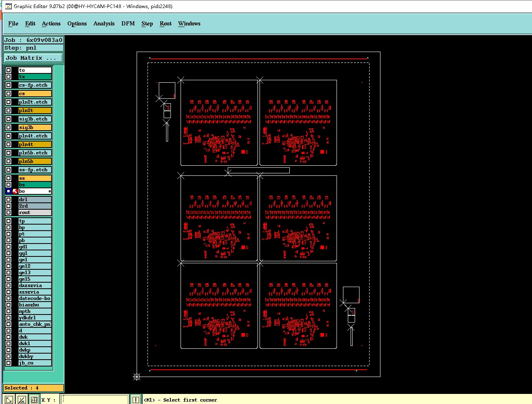
Task: Toggle display checkbox for sig3b layer
Action: 8,127
